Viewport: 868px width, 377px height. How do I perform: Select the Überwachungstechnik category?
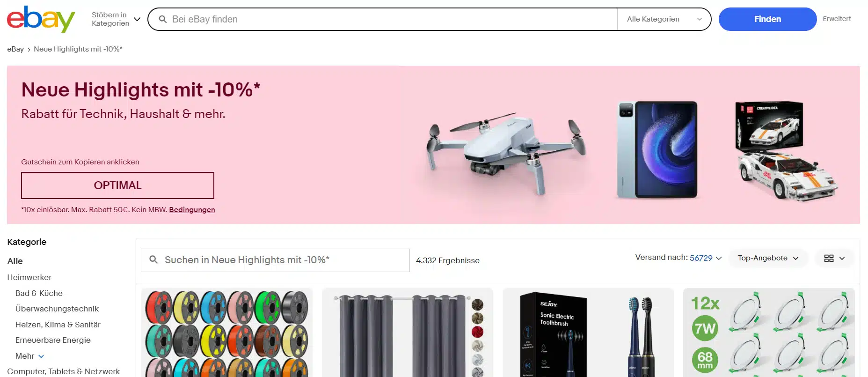coord(57,309)
